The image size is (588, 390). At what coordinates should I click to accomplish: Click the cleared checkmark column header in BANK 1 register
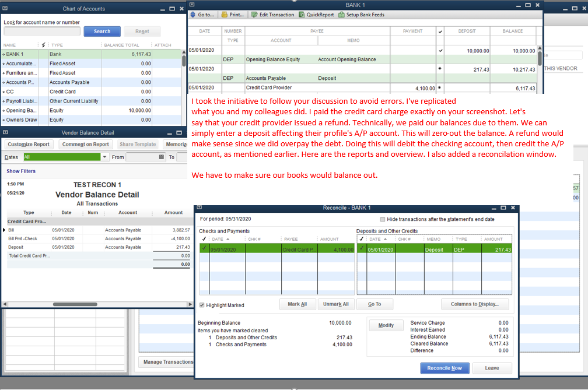click(440, 31)
